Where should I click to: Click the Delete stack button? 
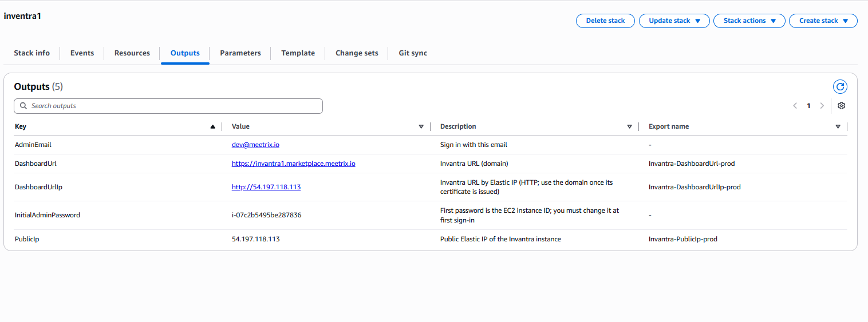(605, 21)
